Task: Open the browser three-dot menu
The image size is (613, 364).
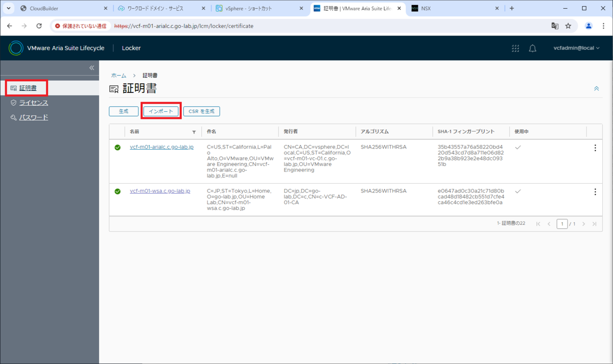Action: pos(603,26)
